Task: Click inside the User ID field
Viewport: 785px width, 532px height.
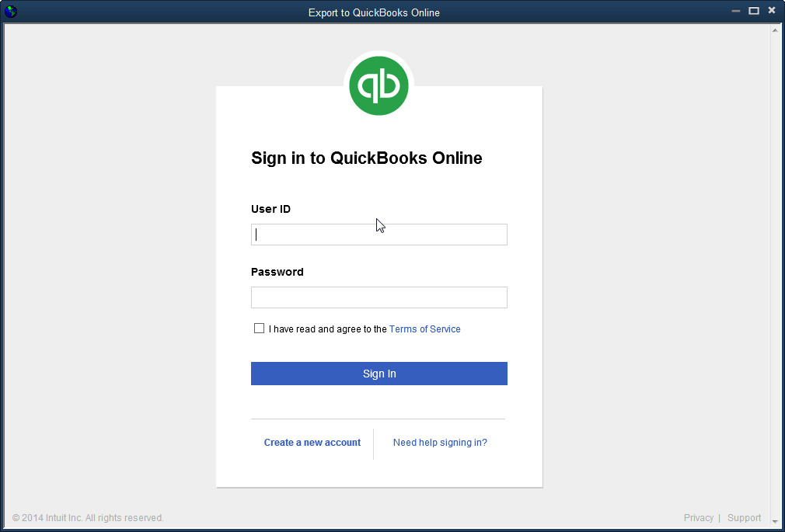Action: (x=379, y=235)
